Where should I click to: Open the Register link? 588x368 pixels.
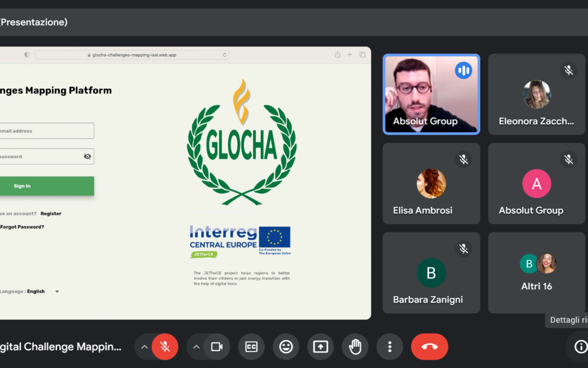tap(51, 214)
